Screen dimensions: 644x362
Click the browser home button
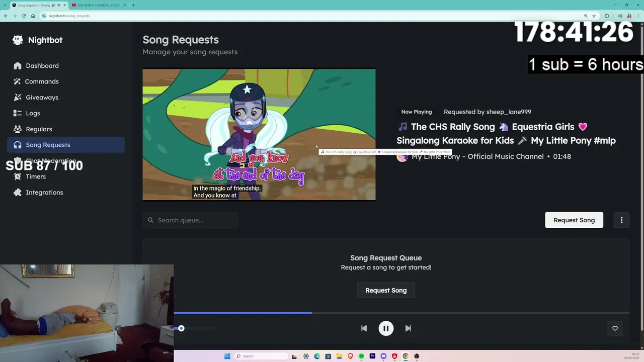pyautogui.click(x=33, y=16)
